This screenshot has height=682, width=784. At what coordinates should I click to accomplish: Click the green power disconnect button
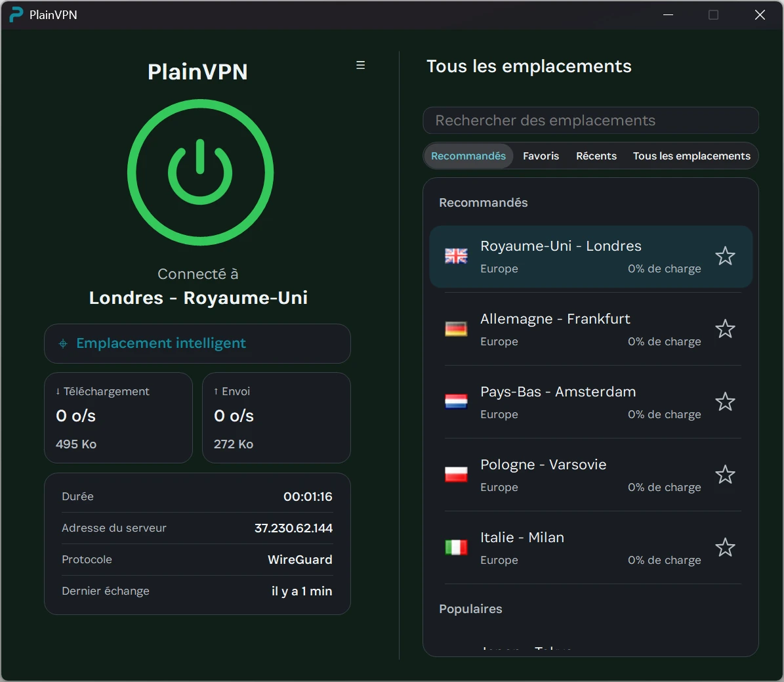[x=200, y=172]
